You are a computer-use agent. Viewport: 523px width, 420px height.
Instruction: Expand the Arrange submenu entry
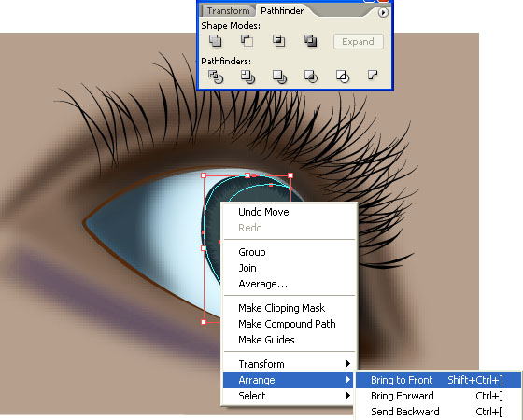[x=289, y=380]
